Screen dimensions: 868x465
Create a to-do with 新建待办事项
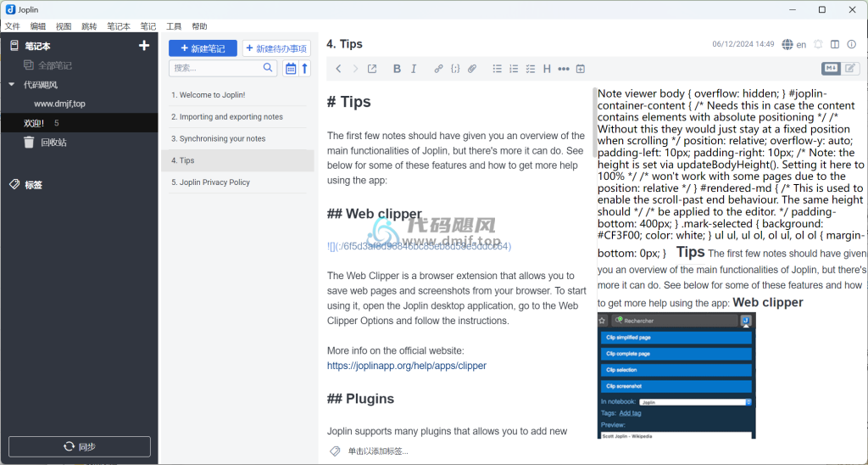[276, 48]
